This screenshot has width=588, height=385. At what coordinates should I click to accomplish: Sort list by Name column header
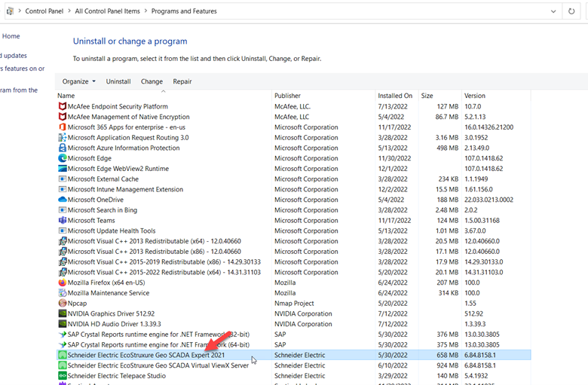[164, 96]
